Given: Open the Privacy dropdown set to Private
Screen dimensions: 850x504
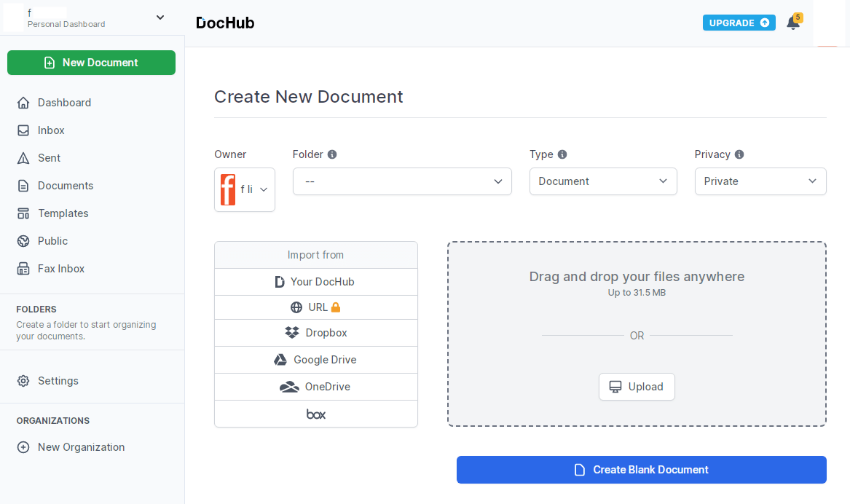Looking at the screenshot, I should [x=760, y=181].
